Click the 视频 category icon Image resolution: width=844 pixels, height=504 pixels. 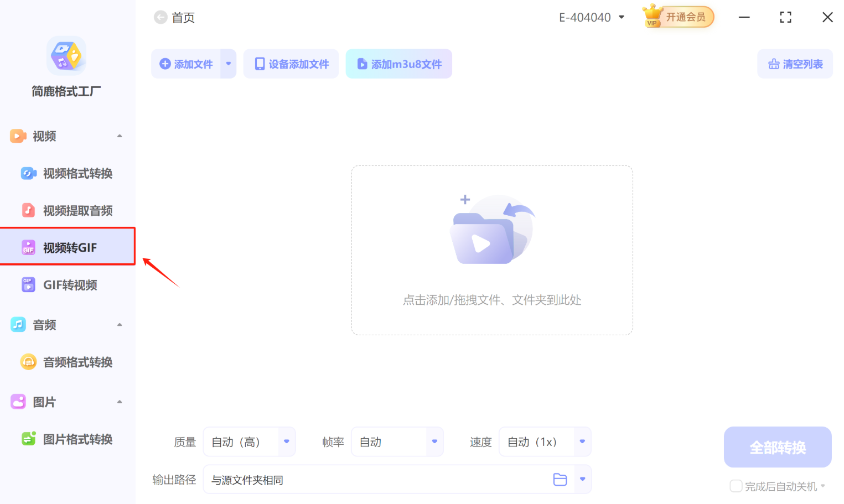coord(18,136)
